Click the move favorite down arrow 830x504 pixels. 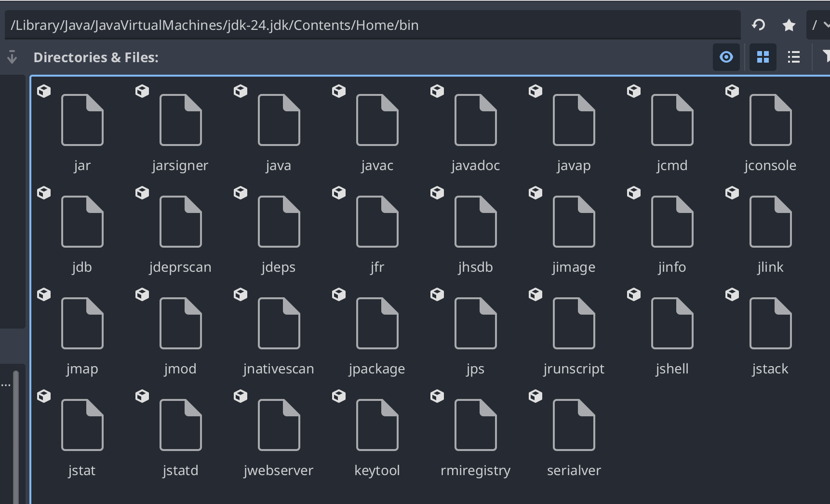pos(12,57)
